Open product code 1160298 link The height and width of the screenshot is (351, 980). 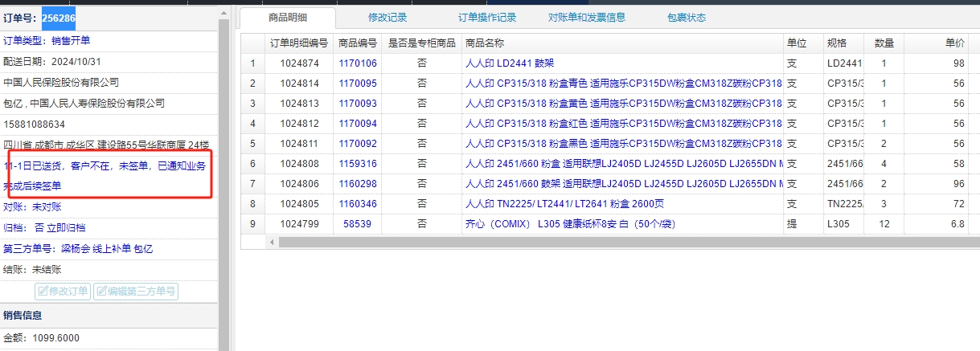(x=358, y=184)
